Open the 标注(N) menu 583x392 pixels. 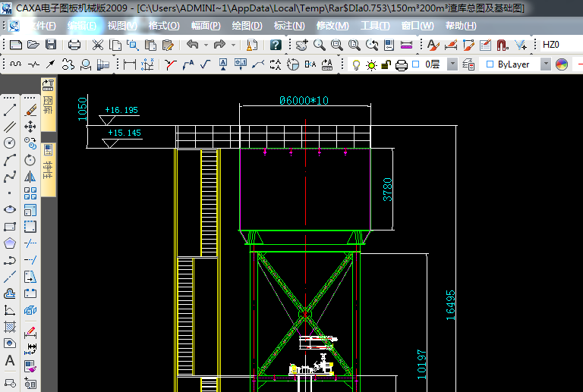289,26
